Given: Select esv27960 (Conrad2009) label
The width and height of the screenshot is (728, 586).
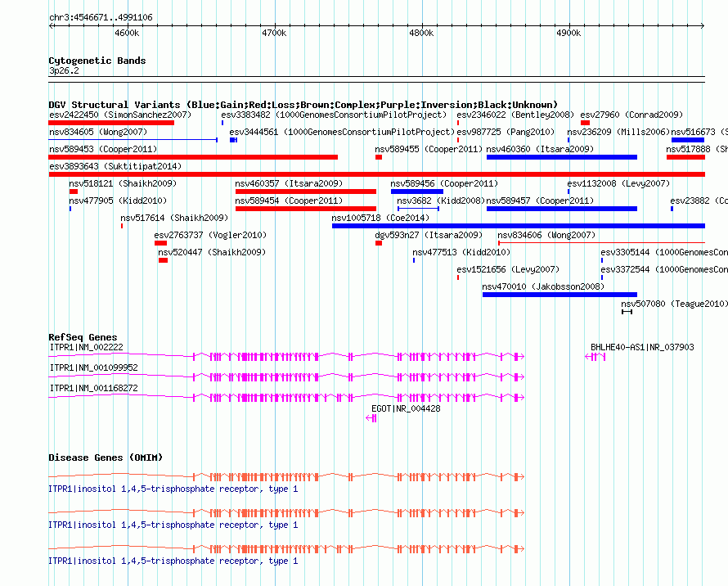Looking at the screenshot, I should tap(631, 115).
